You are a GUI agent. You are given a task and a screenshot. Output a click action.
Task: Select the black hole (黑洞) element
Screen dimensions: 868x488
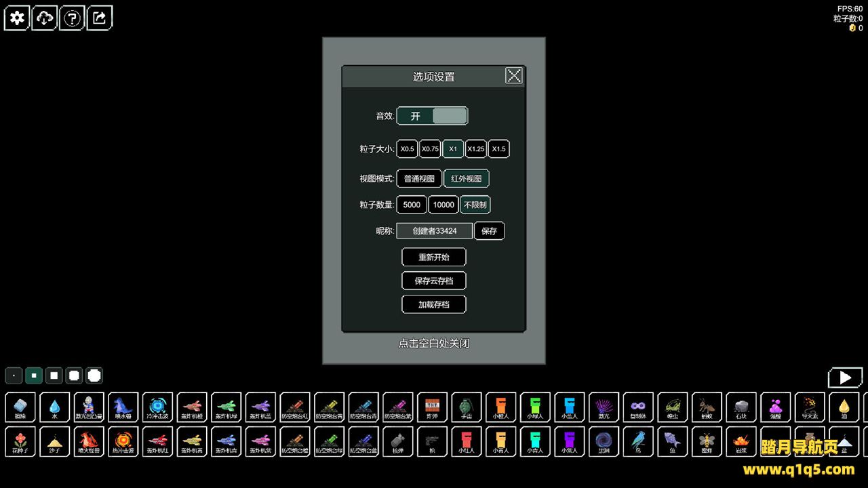click(604, 441)
